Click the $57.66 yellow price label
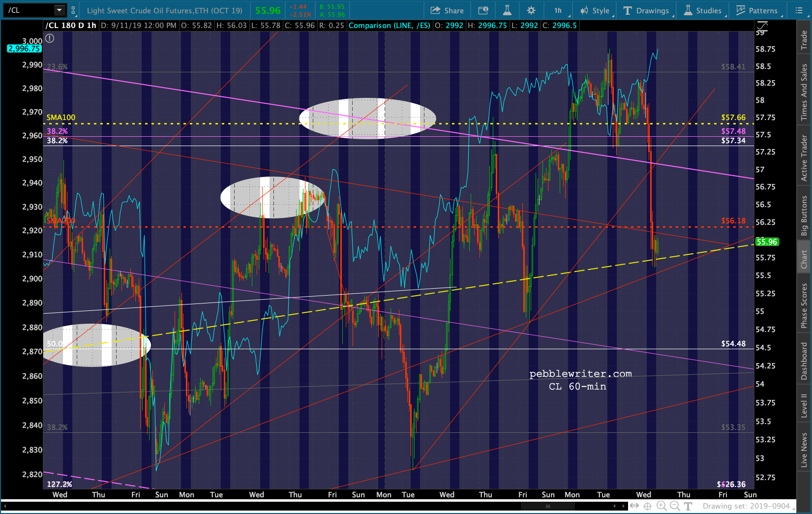The height and width of the screenshot is (514, 812). point(733,118)
